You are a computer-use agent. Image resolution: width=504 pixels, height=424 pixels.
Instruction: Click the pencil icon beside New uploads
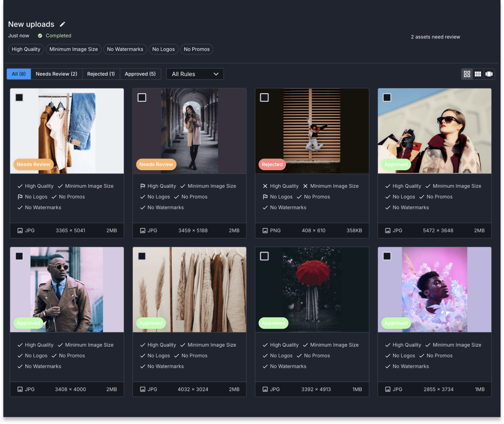click(63, 24)
